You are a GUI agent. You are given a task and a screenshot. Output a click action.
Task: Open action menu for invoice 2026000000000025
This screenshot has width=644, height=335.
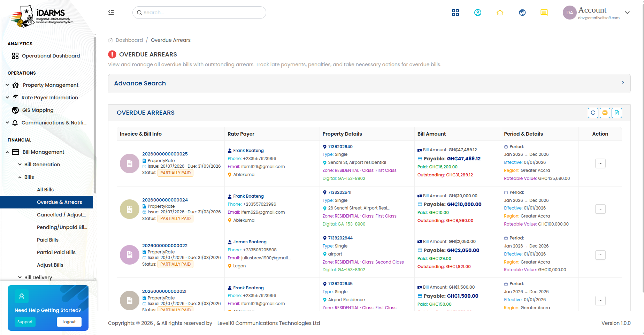click(600, 163)
